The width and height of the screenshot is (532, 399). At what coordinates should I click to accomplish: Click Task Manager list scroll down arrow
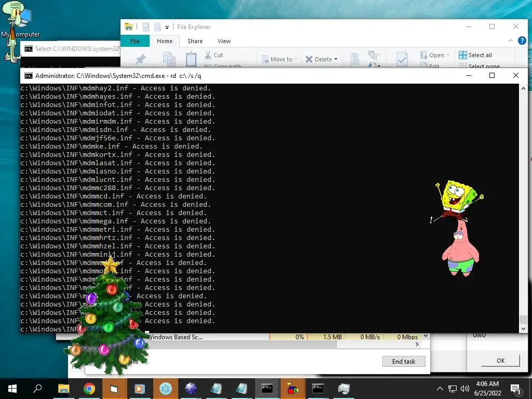click(x=426, y=336)
